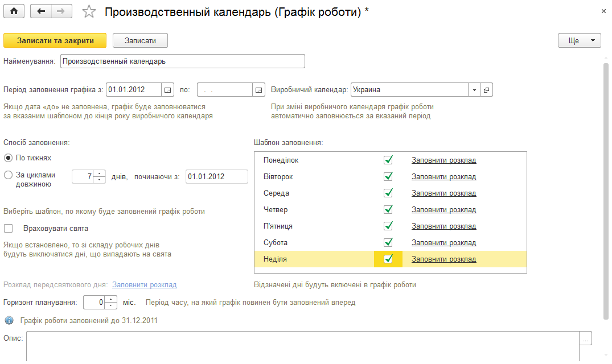Select По тижнях filling method
This screenshot has height=364, width=612.
[8, 158]
